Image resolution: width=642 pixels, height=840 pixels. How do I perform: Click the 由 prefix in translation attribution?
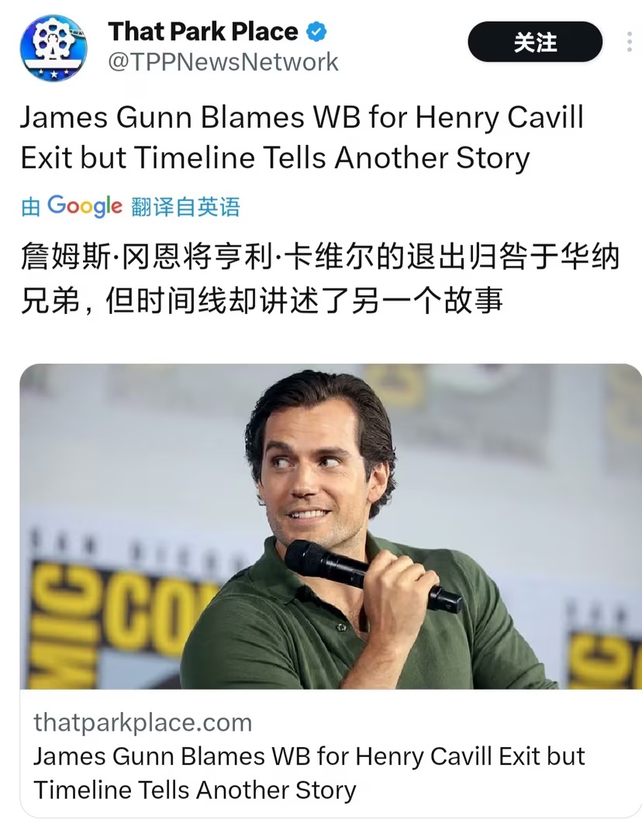point(30,207)
